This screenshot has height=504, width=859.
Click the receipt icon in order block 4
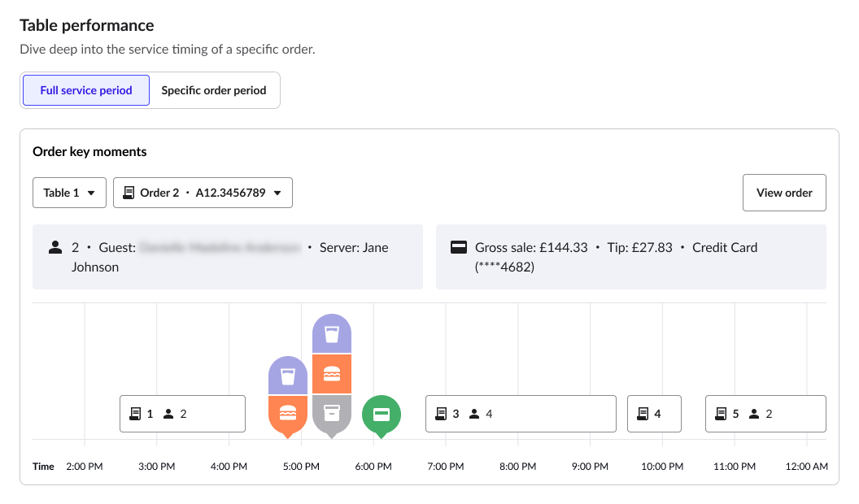pos(643,414)
